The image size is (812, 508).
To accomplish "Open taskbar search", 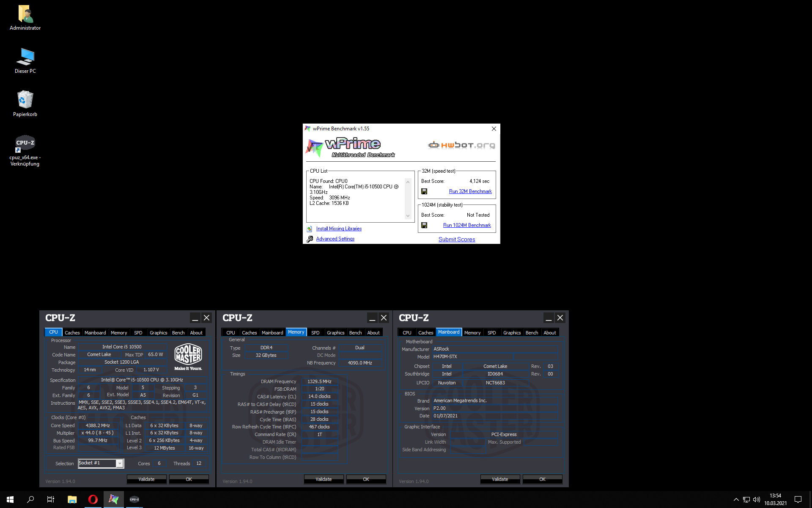I will click(30, 500).
